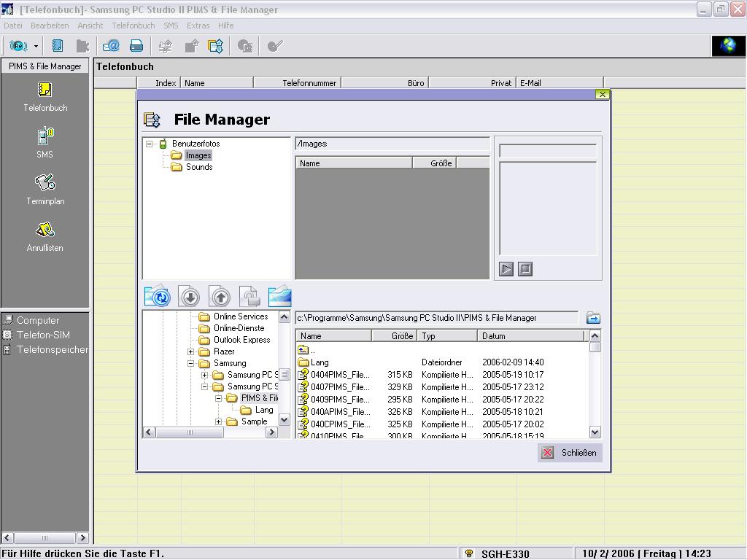Click the play button under the preview
747x560 pixels.
pos(506,269)
